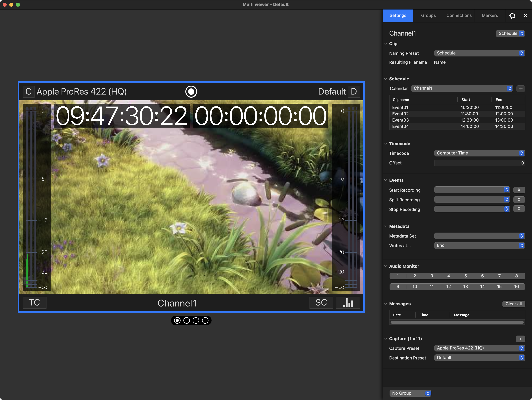Viewport: 532px width, 400px height.
Task: Select the first viewer layout radio dot
Action: click(177, 320)
